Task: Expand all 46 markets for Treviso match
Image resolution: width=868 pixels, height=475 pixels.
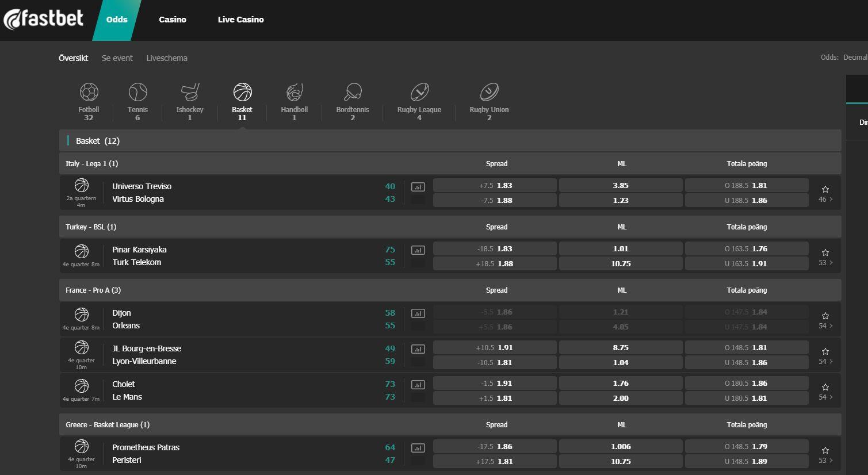Action: pos(824,200)
